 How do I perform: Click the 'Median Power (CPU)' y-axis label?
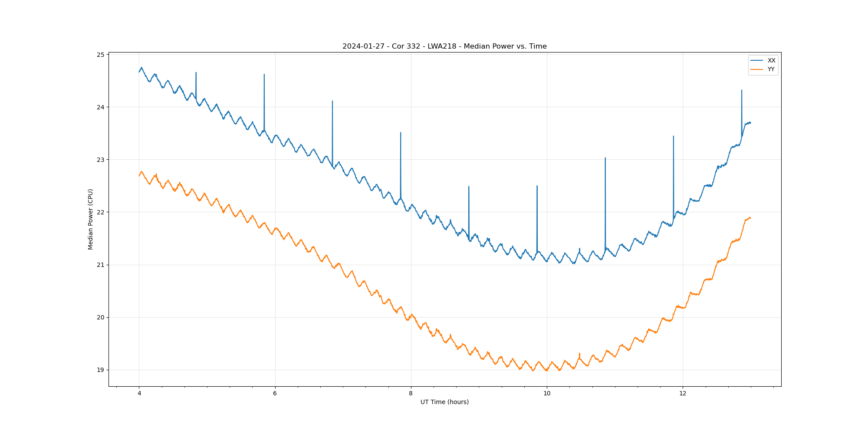coord(91,219)
